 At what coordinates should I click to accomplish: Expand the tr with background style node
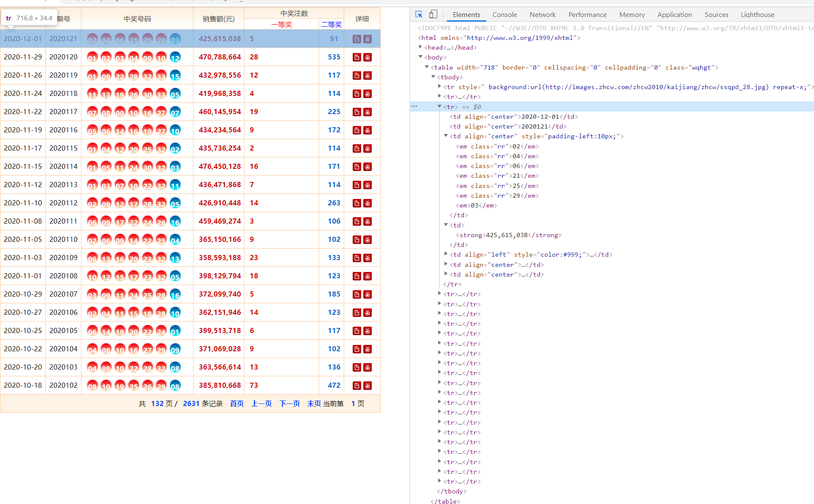tap(440, 87)
